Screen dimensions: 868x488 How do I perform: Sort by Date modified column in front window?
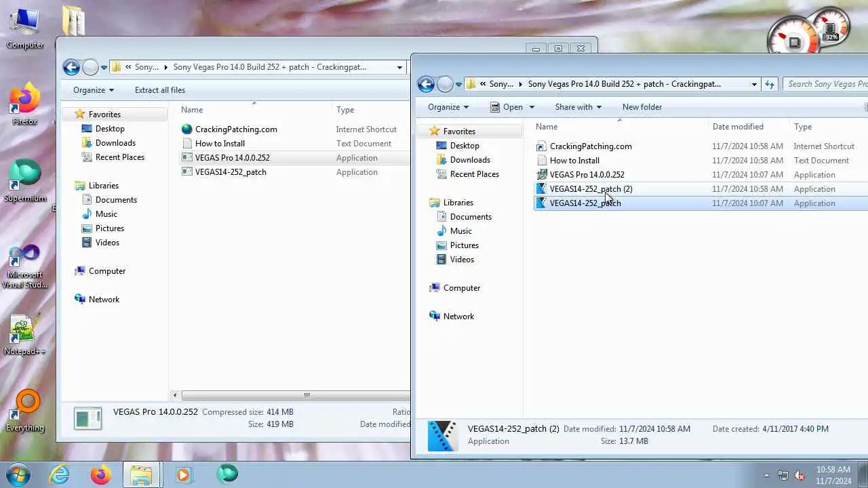(x=738, y=127)
